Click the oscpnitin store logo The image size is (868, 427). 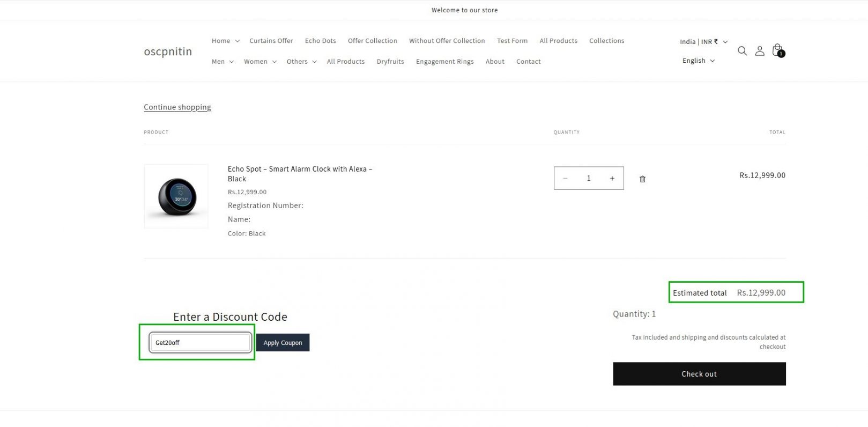click(x=168, y=51)
